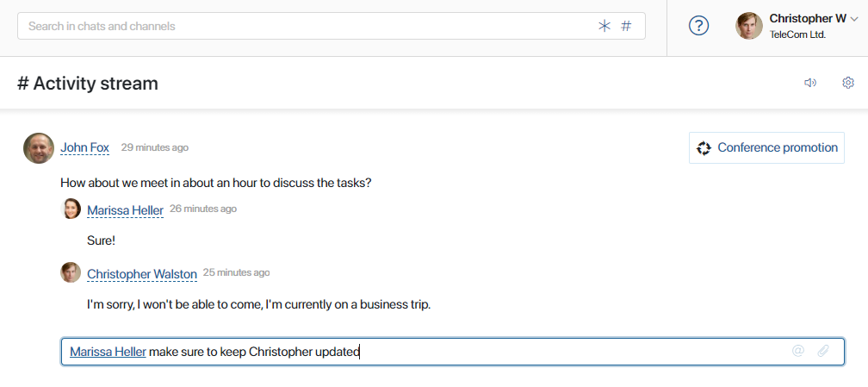
Task: Open the Conference promotion button
Action: (766, 148)
